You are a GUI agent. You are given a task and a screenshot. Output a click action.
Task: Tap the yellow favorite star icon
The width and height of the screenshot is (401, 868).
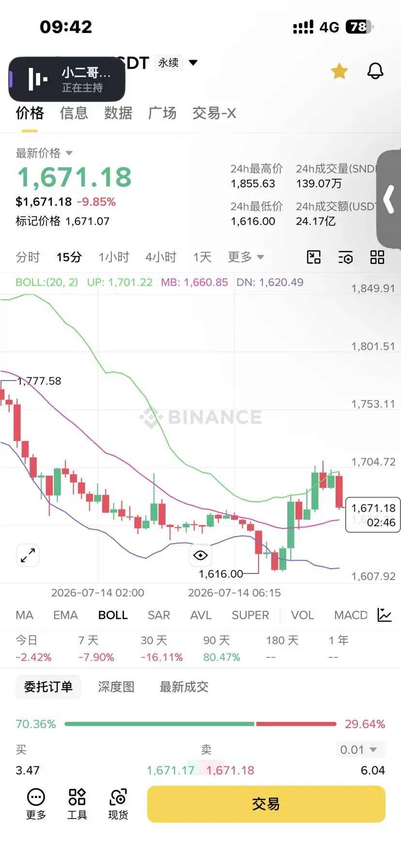[339, 71]
